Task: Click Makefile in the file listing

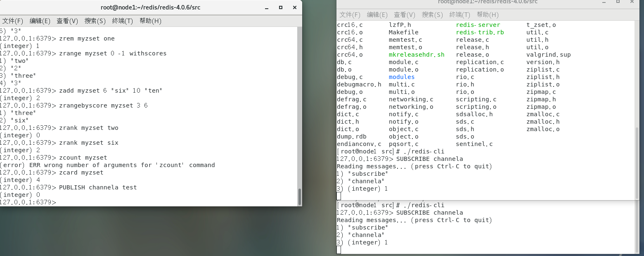Action: tap(403, 32)
